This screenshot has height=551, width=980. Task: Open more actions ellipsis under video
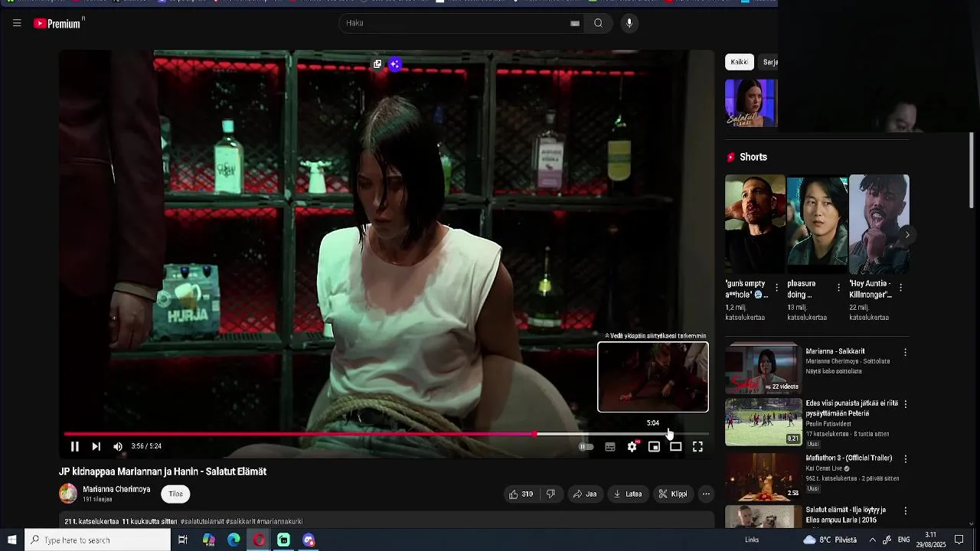click(706, 494)
